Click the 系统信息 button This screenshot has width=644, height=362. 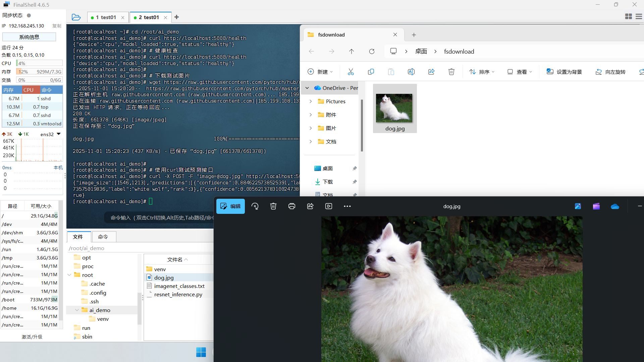29,37
